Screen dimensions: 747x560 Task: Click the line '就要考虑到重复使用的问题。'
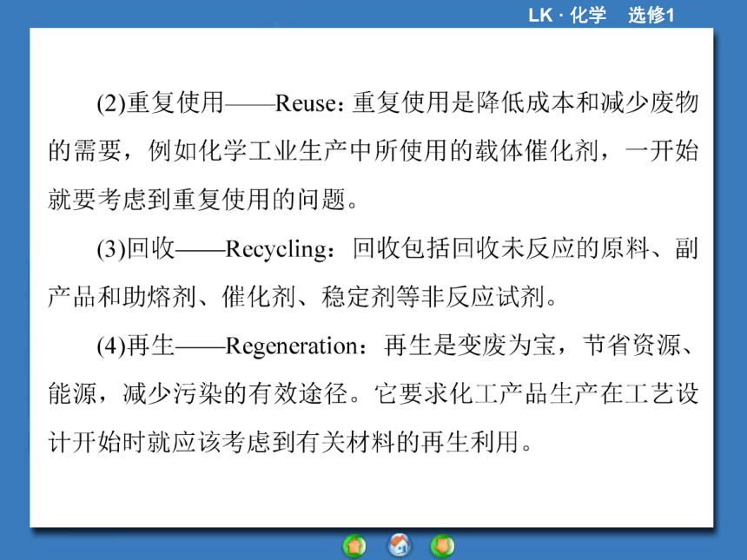coord(203,200)
